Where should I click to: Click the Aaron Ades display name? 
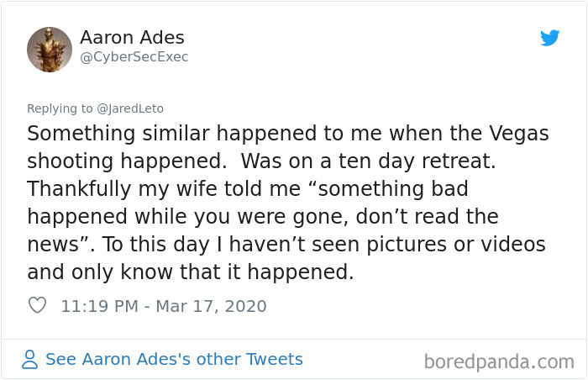(x=132, y=38)
